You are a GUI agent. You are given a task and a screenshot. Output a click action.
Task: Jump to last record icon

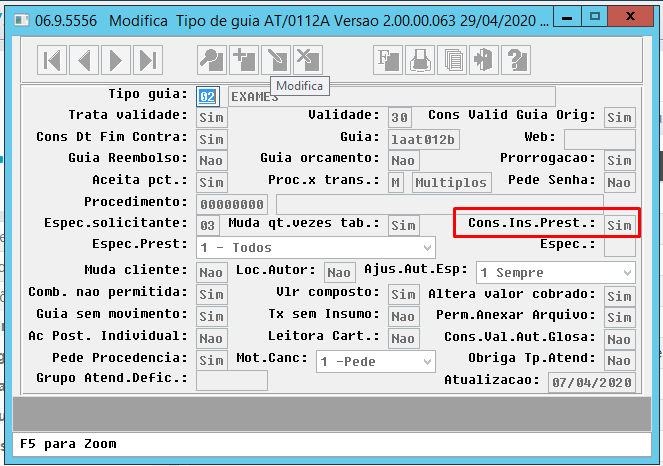pos(148,60)
